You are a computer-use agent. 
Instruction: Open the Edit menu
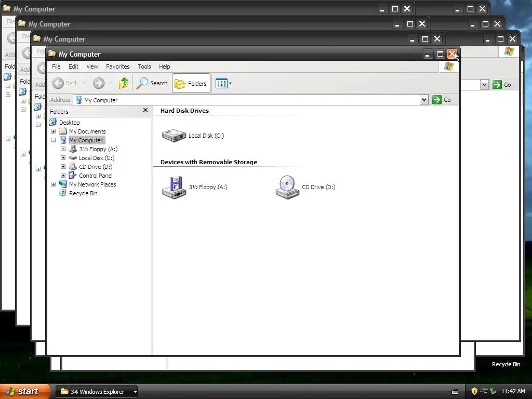coord(73,66)
